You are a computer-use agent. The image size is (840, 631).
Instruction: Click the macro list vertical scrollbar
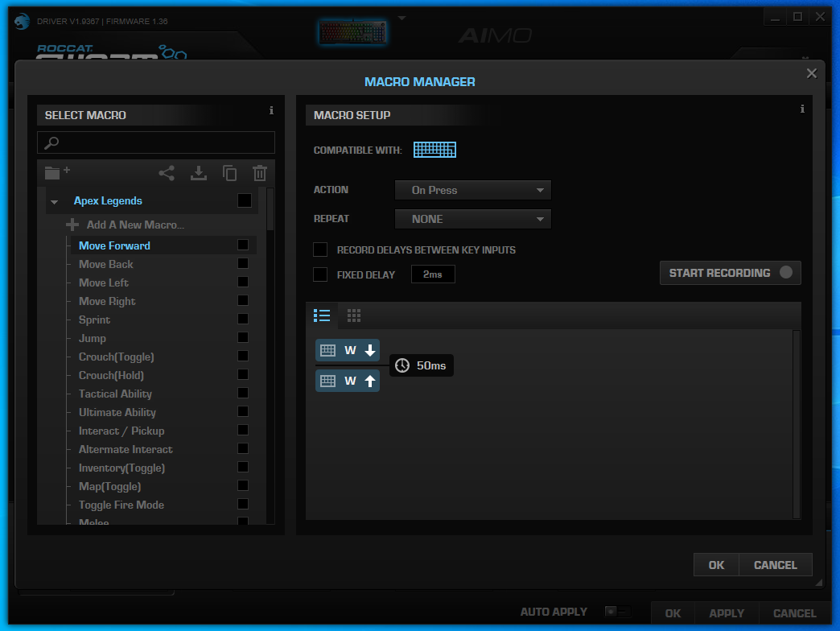[x=270, y=209]
